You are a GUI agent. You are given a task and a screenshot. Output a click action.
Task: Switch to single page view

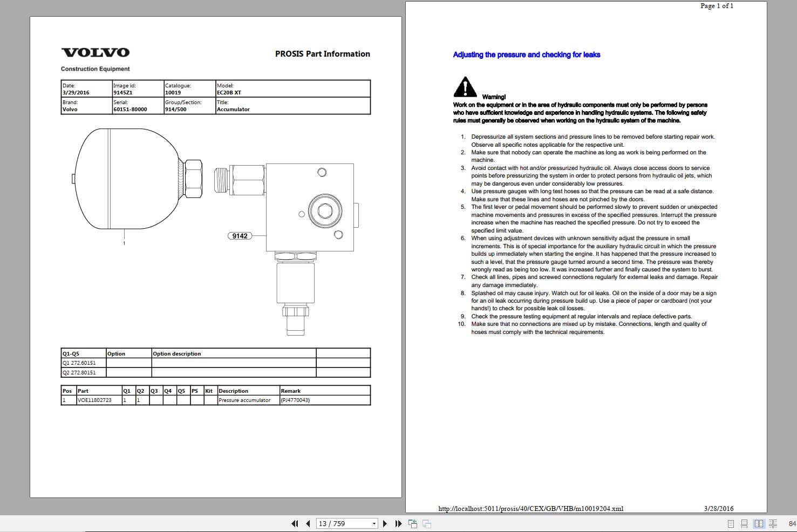731,523
